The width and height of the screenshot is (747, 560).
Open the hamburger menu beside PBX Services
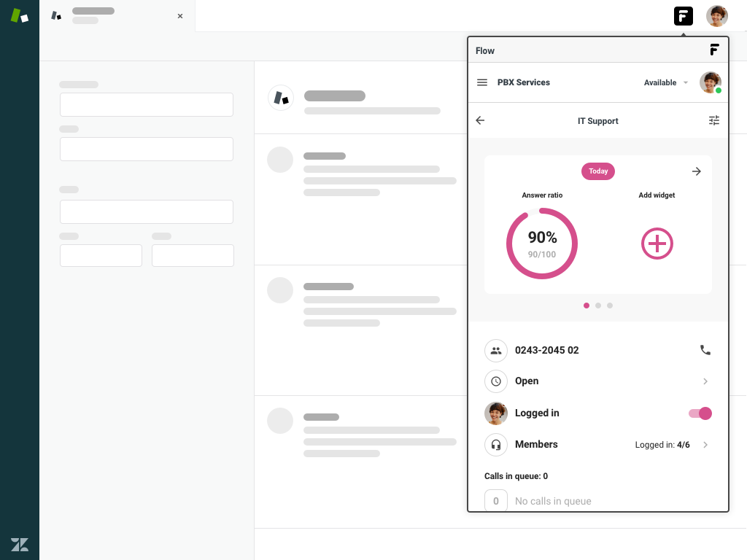click(482, 82)
